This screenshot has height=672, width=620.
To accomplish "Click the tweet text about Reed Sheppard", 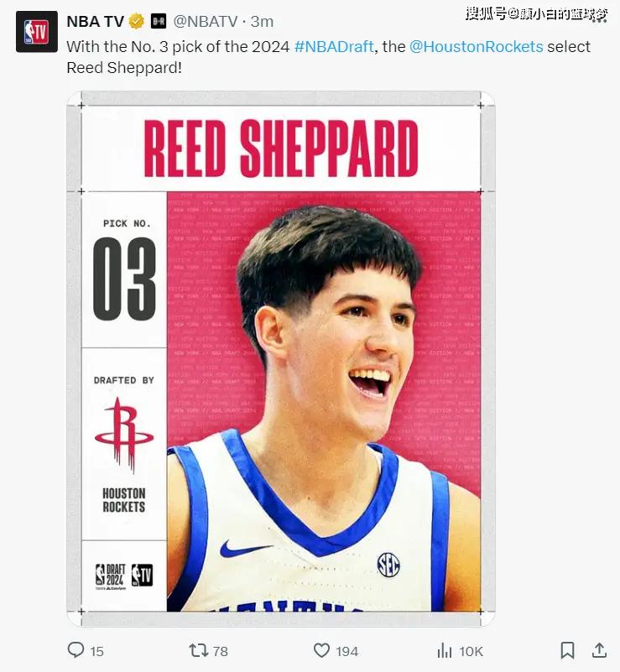I will (328, 57).
